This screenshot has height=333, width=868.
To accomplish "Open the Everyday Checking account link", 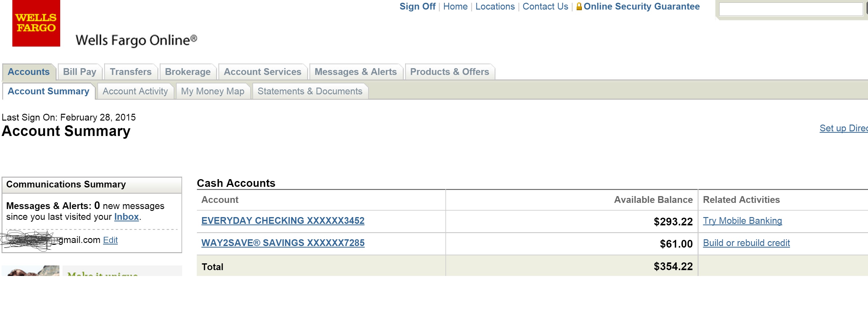I will tap(283, 220).
